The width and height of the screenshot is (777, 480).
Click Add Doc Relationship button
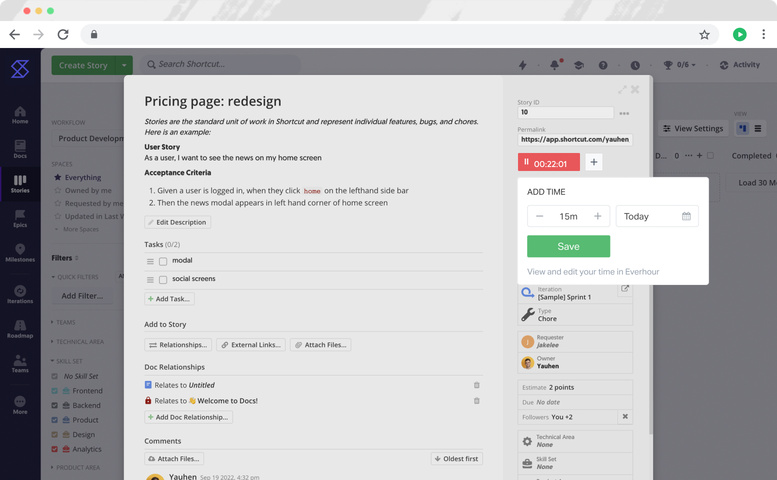point(188,417)
